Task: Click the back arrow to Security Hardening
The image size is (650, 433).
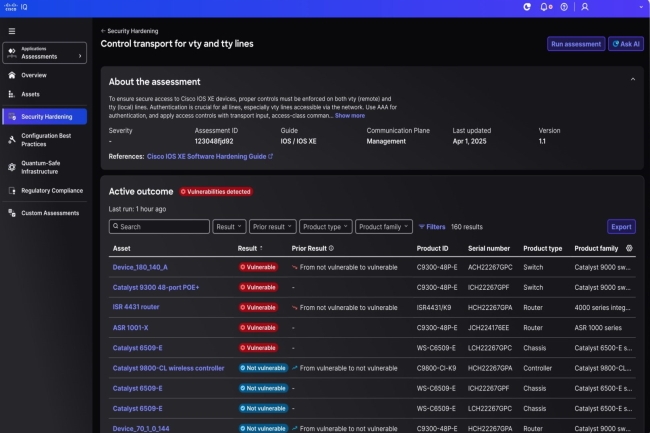Action: 104,31
